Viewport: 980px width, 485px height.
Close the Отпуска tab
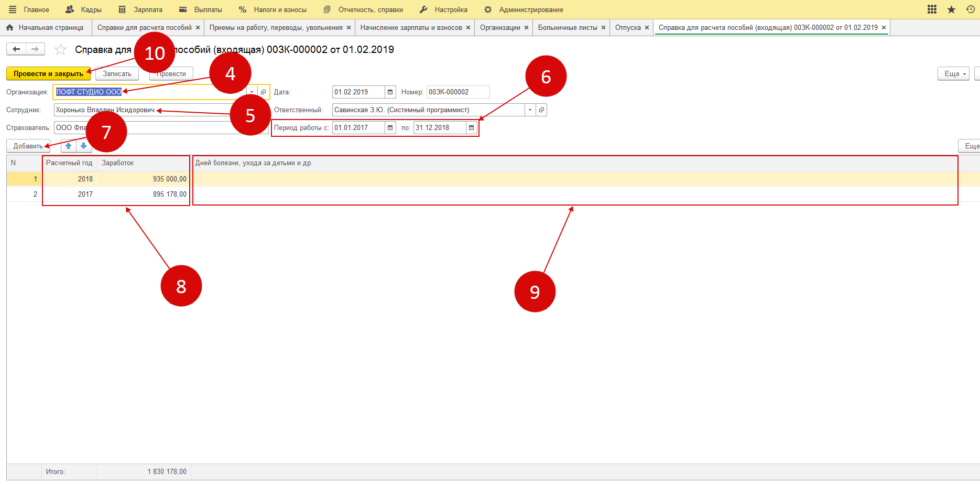click(647, 28)
